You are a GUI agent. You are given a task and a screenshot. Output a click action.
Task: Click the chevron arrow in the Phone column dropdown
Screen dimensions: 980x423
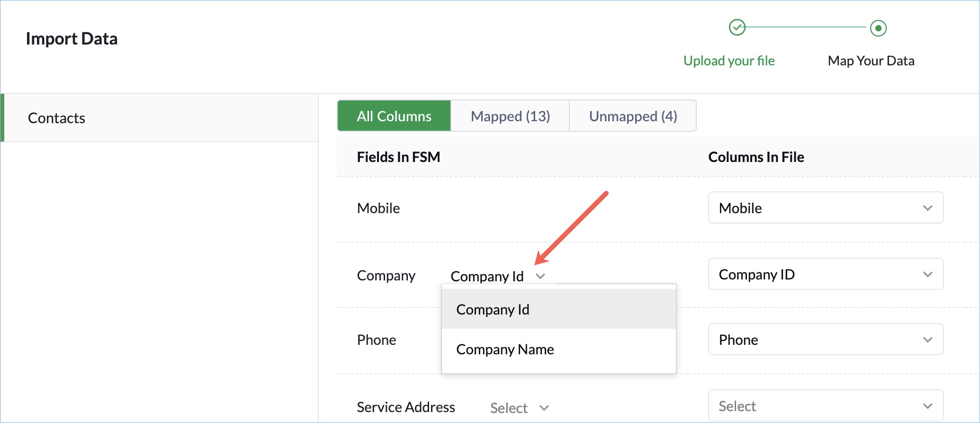click(927, 340)
